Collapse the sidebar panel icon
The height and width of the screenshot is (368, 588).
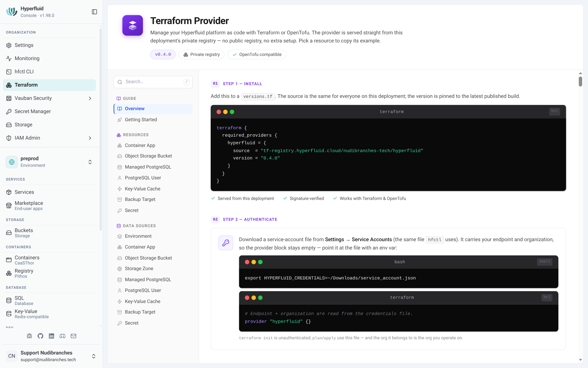coord(94,12)
